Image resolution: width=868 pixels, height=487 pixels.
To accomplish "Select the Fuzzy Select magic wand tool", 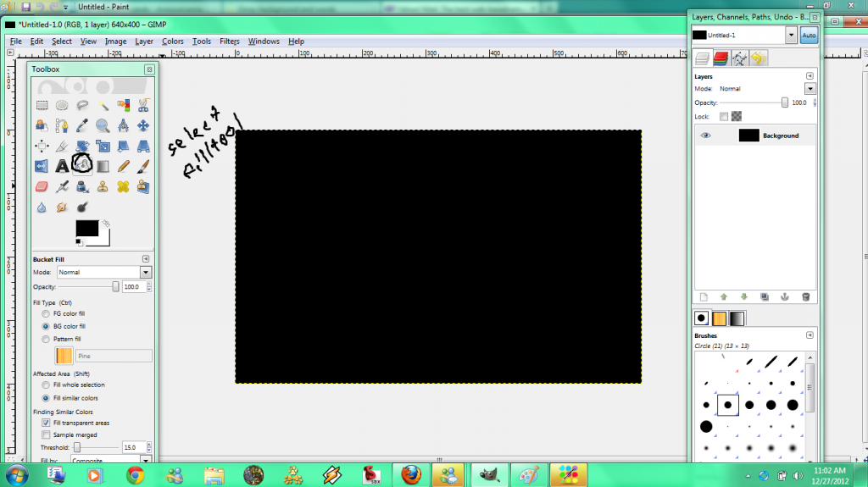I will (x=103, y=105).
